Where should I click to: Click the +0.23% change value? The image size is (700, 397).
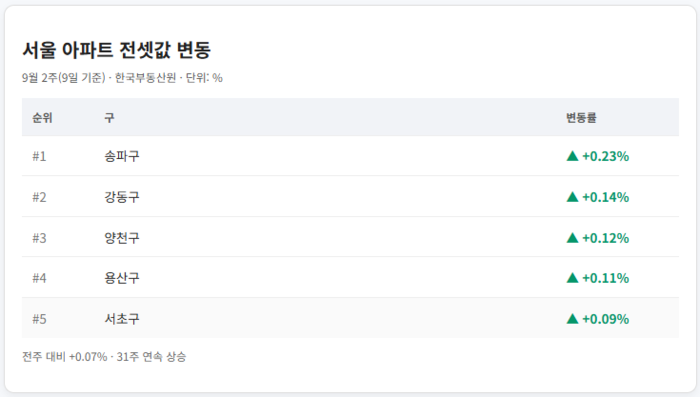click(605, 156)
